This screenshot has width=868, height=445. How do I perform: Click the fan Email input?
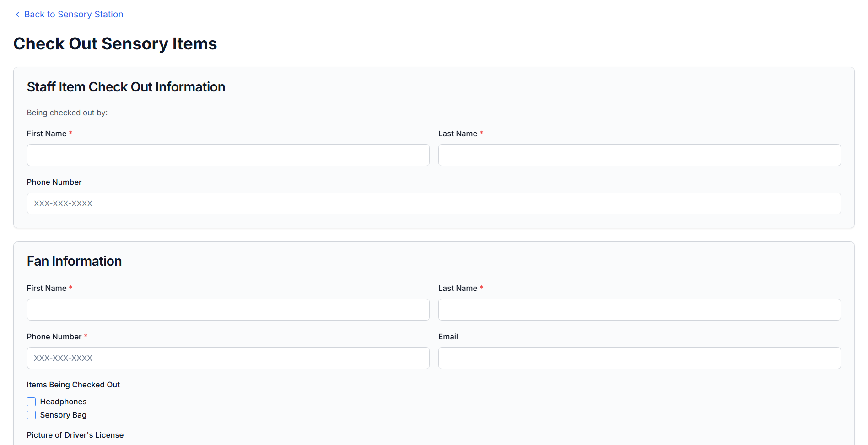point(640,358)
